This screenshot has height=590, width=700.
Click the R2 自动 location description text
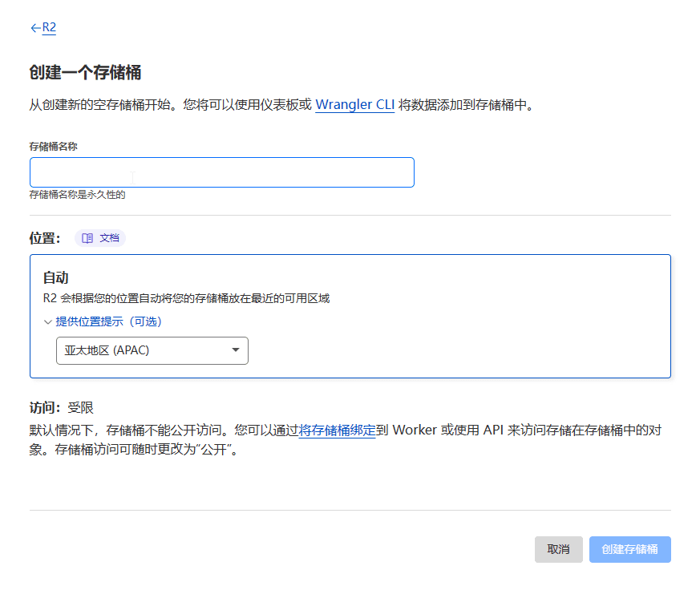pos(186,298)
